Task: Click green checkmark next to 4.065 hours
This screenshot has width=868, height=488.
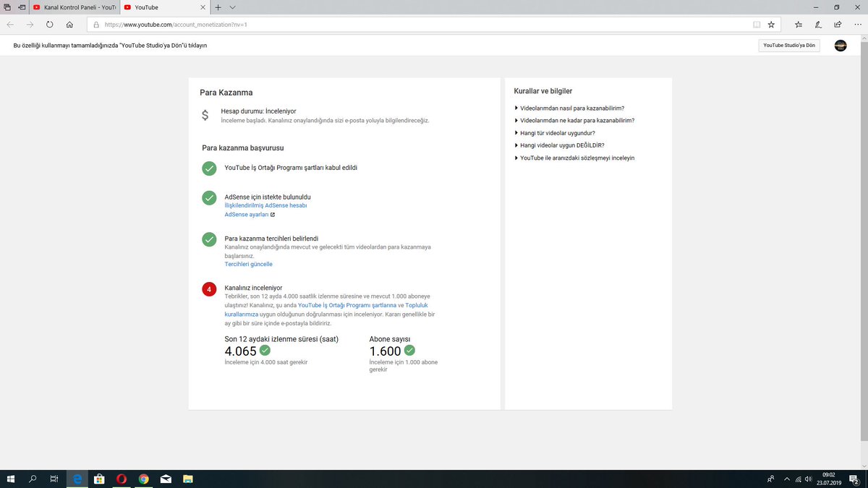Action: click(x=265, y=351)
